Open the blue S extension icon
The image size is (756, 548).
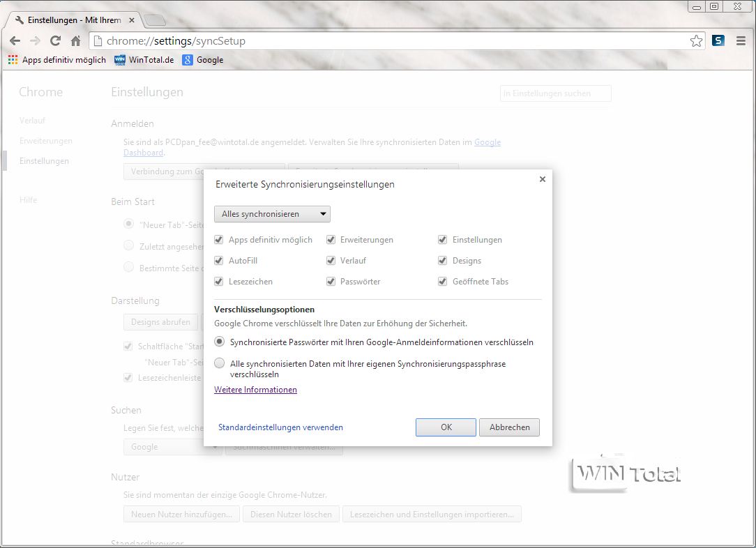[718, 41]
